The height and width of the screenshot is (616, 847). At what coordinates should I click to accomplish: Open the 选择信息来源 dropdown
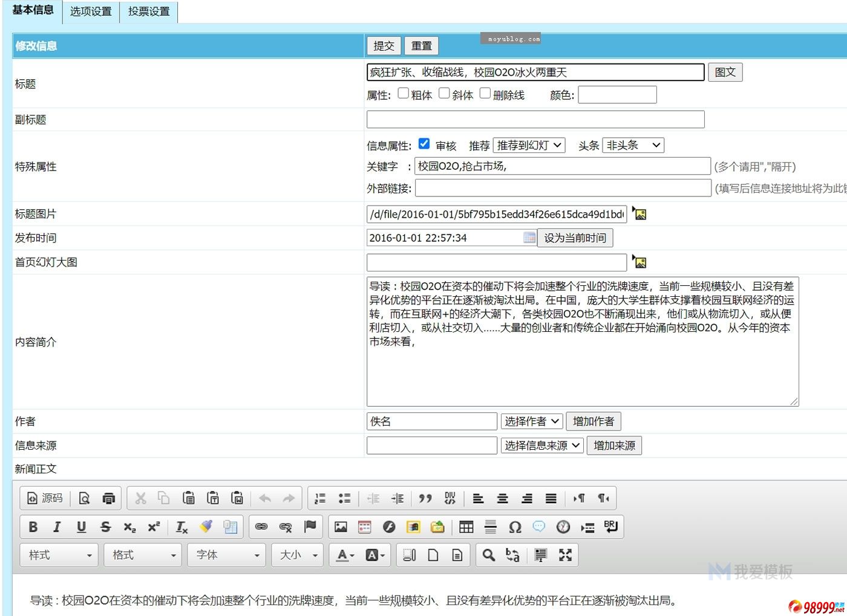pyautogui.click(x=542, y=446)
